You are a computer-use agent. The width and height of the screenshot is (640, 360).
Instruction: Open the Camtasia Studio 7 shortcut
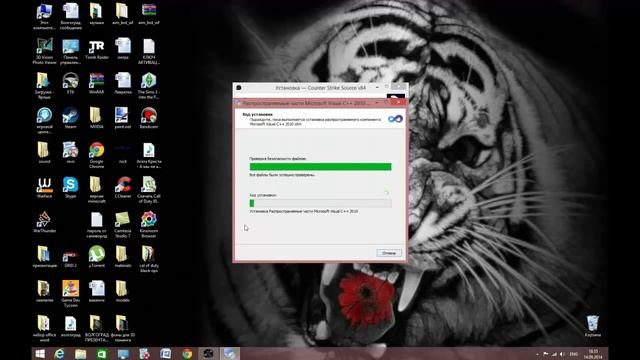[x=123, y=224]
